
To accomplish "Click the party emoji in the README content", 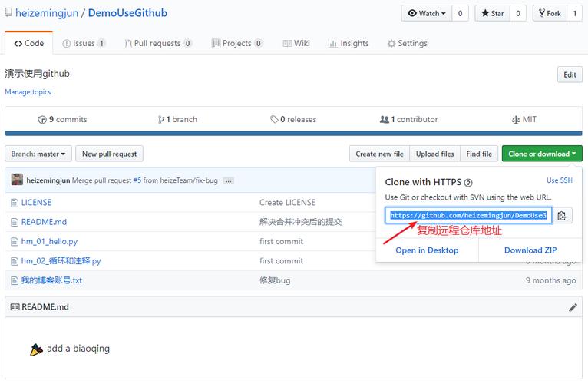I will coord(36,349).
